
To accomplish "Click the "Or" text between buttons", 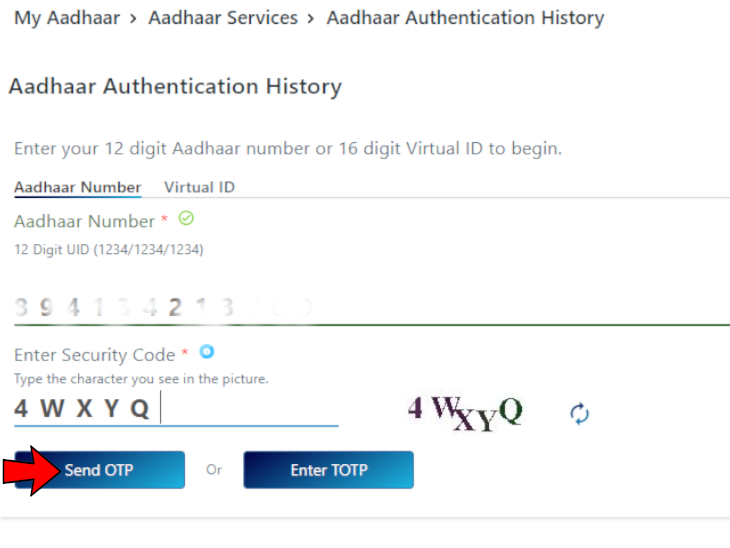I will (x=214, y=470).
